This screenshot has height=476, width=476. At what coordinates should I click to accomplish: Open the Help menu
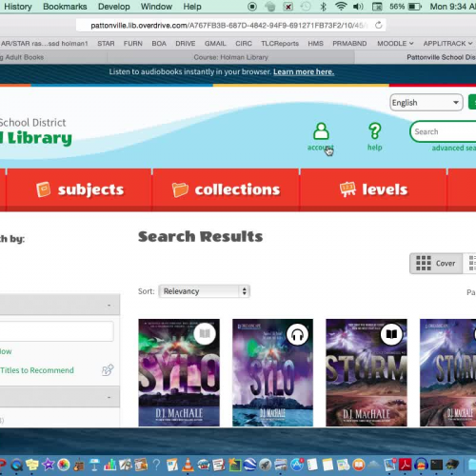[x=192, y=7]
